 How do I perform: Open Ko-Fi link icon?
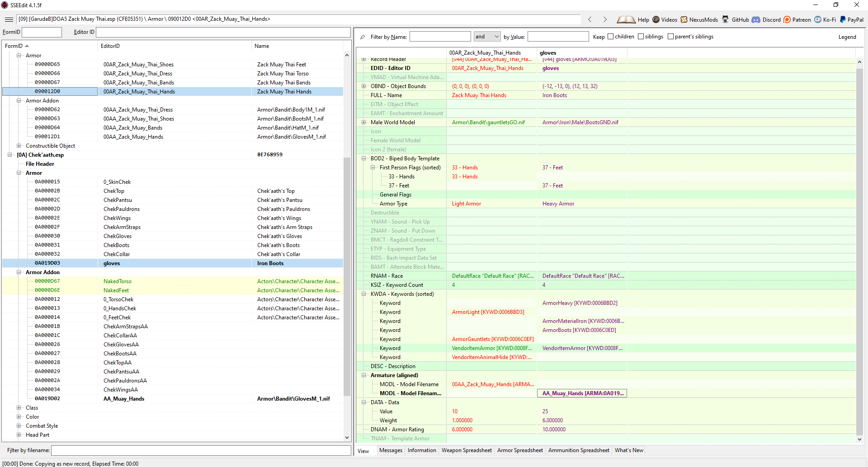click(818, 19)
